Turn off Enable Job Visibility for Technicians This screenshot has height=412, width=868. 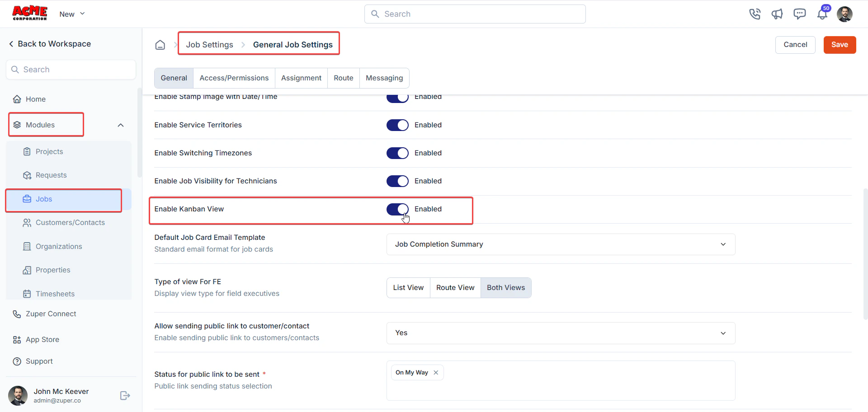click(397, 181)
